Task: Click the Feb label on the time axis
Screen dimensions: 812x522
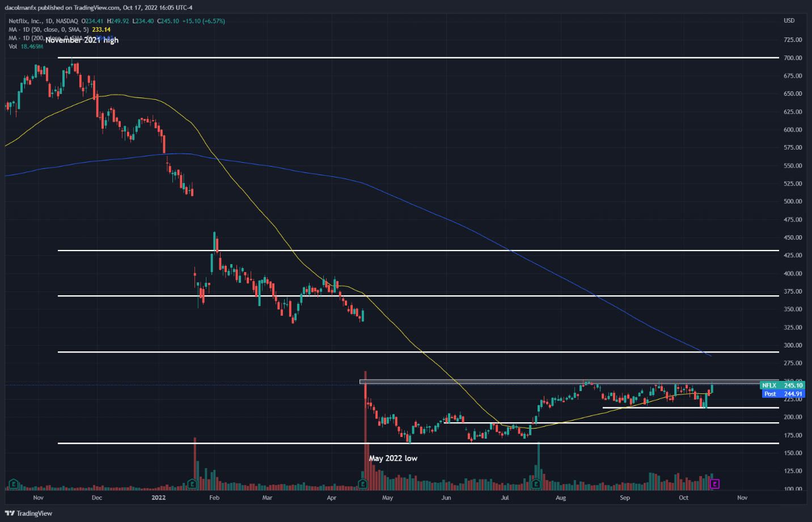Action: pos(214,498)
